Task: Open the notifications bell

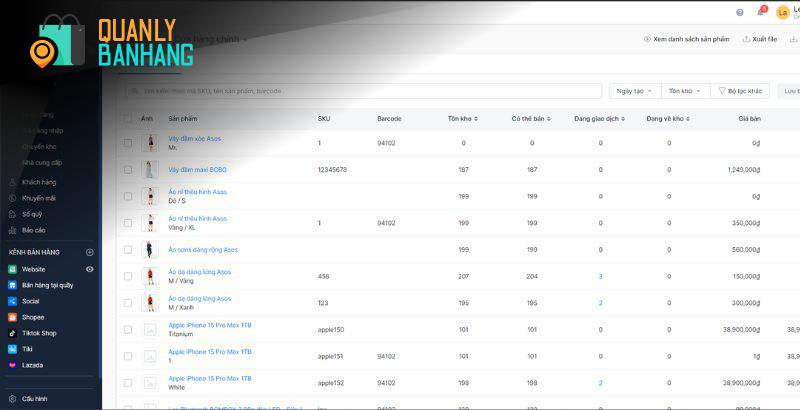Action: (761, 12)
